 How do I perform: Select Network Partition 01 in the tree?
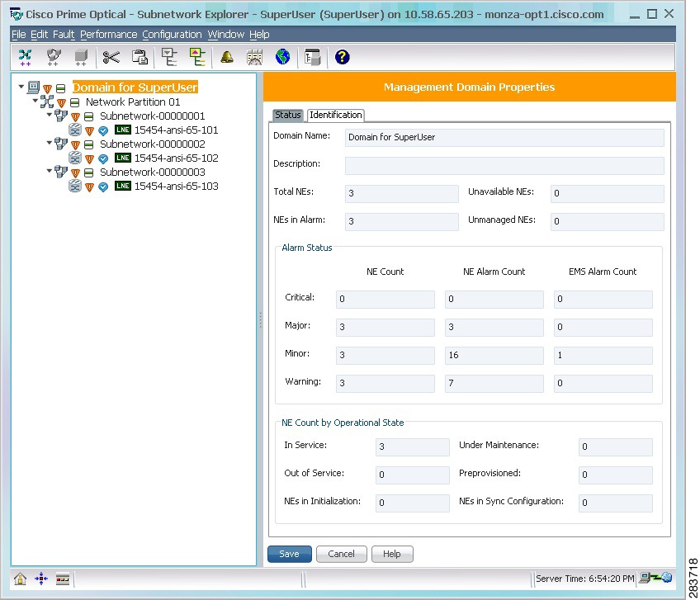[133, 102]
